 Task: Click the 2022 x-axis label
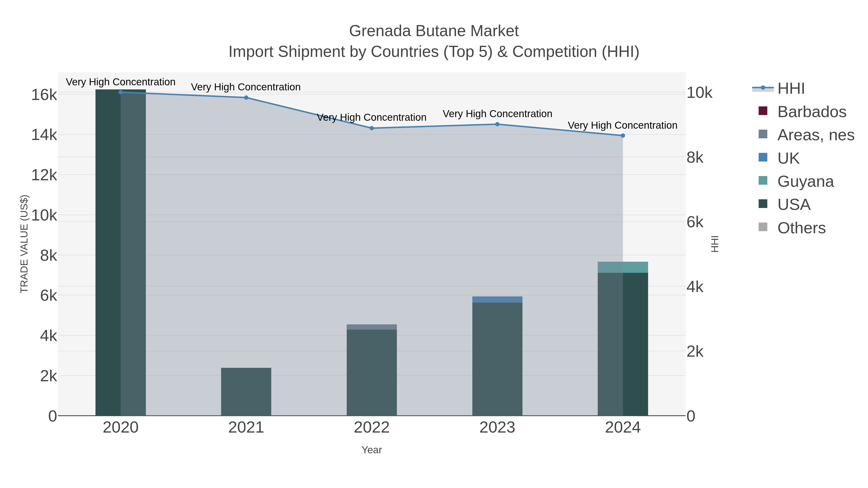pyautogui.click(x=372, y=428)
